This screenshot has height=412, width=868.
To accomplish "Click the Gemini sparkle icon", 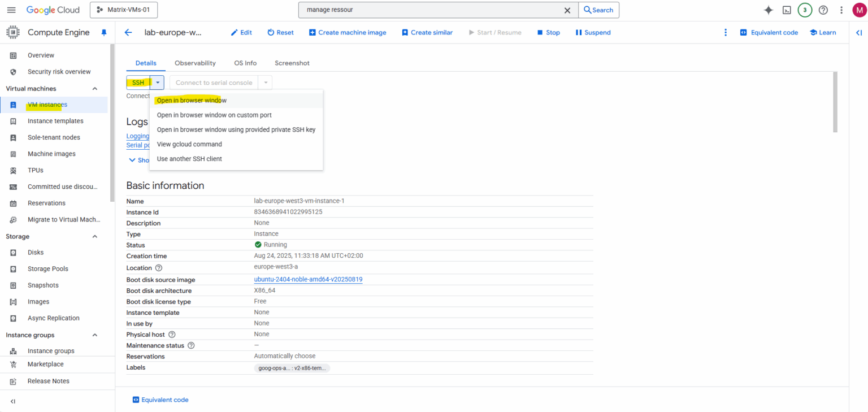I will click(x=768, y=10).
